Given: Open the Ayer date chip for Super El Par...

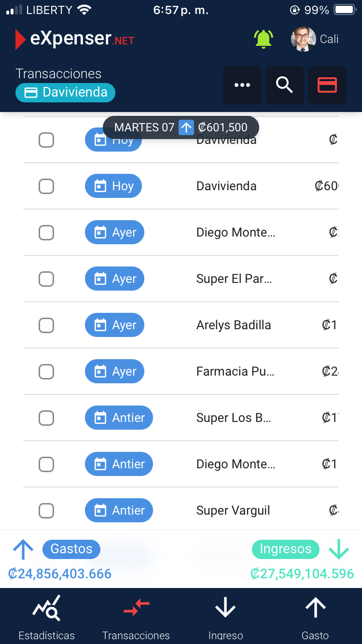Looking at the screenshot, I should pos(114,279).
